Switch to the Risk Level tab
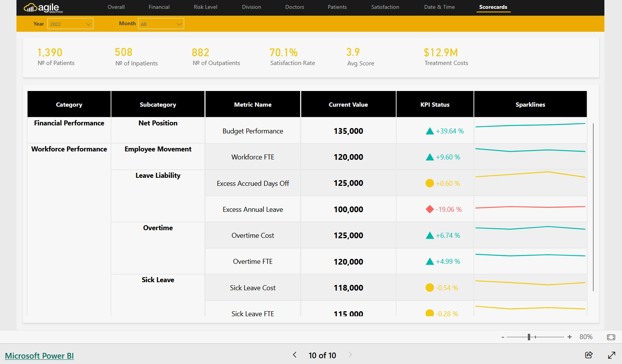622x364 pixels. coord(206,7)
